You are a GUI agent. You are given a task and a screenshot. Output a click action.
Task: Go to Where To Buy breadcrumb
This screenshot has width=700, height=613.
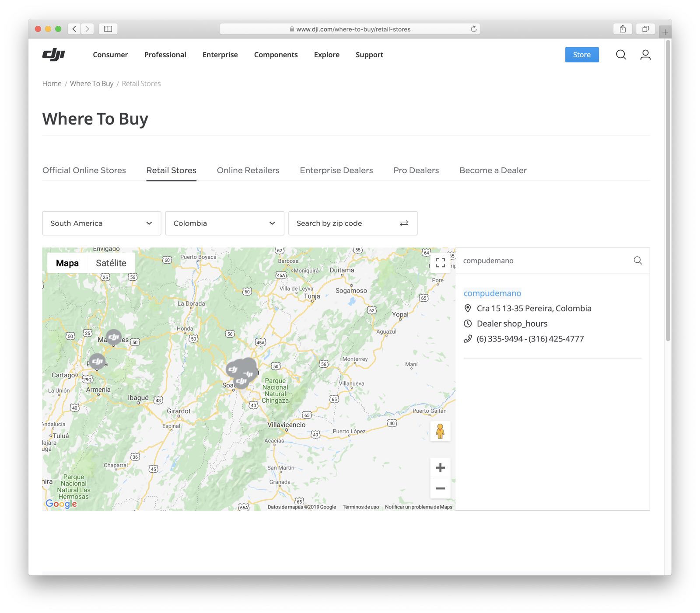pos(91,84)
